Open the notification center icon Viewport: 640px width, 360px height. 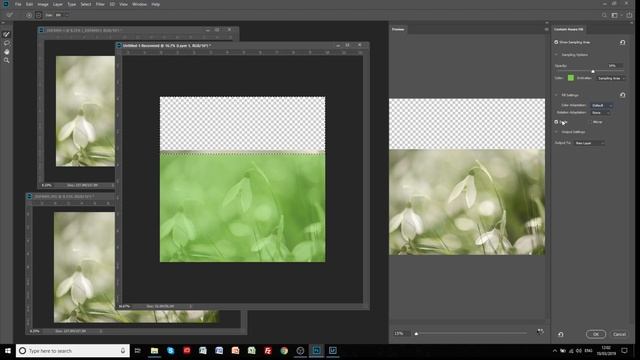[x=624, y=351]
